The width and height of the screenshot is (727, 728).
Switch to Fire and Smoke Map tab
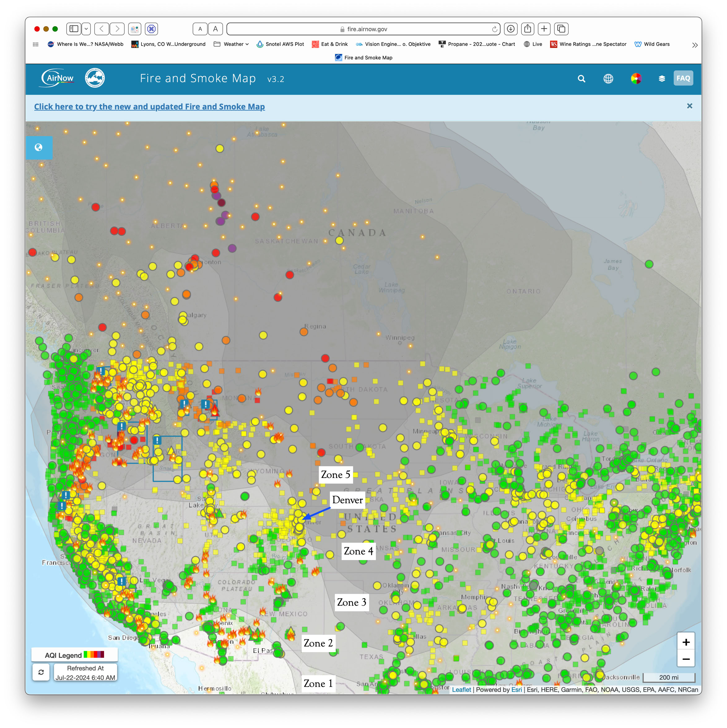click(363, 58)
